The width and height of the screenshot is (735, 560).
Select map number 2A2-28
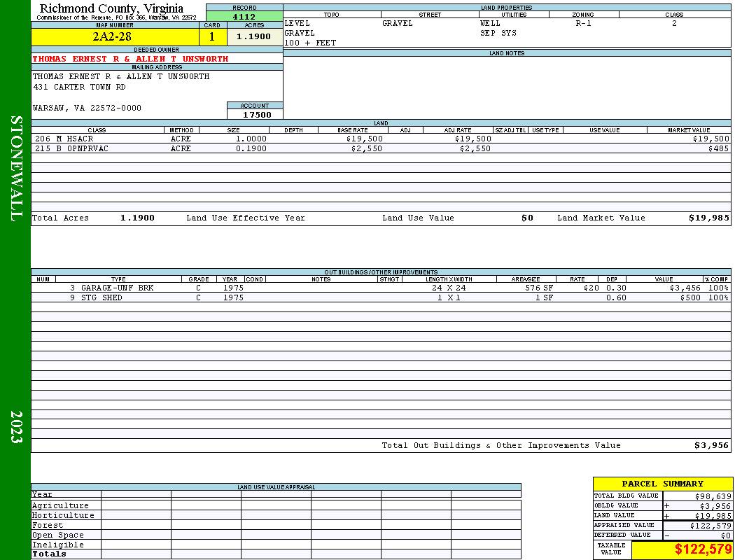point(112,36)
